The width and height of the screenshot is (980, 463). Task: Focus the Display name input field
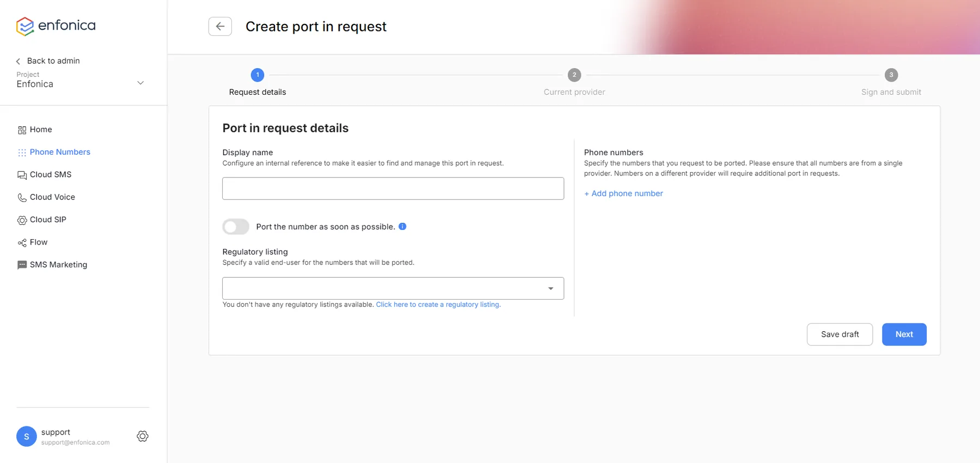[393, 188]
